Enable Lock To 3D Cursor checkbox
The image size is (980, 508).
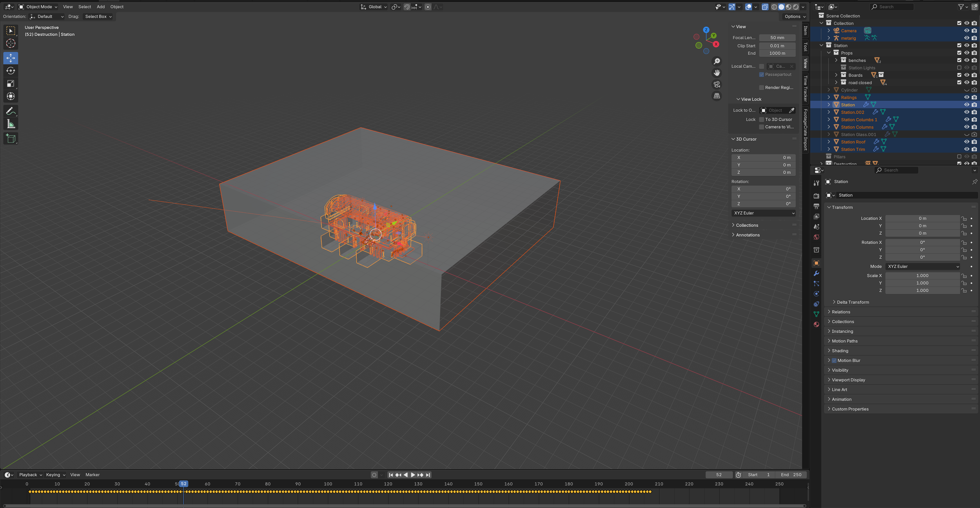tap(761, 120)
